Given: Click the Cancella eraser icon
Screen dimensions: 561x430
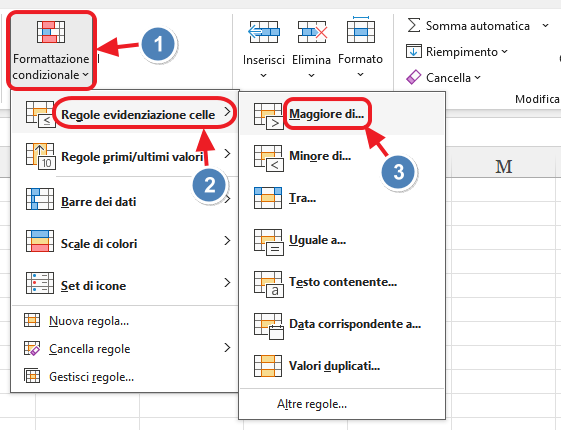Looking at the screenshot, I should [x=414, y=77].
